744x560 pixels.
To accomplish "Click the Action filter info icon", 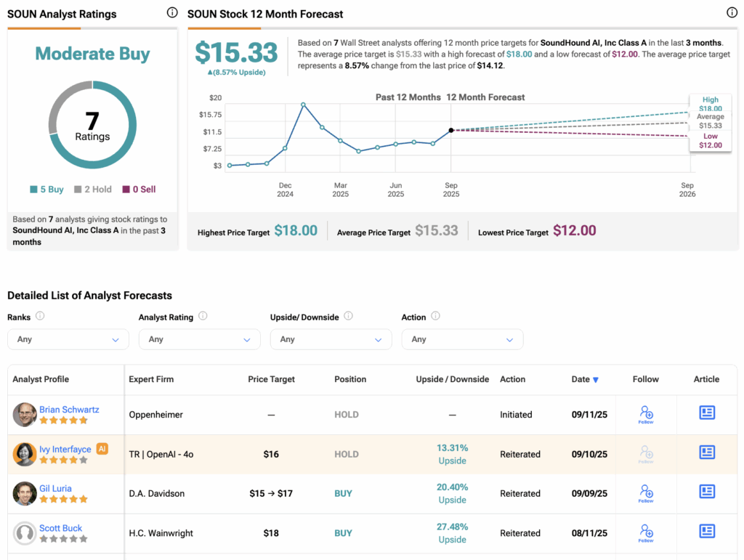I will [x=435, y=316].
